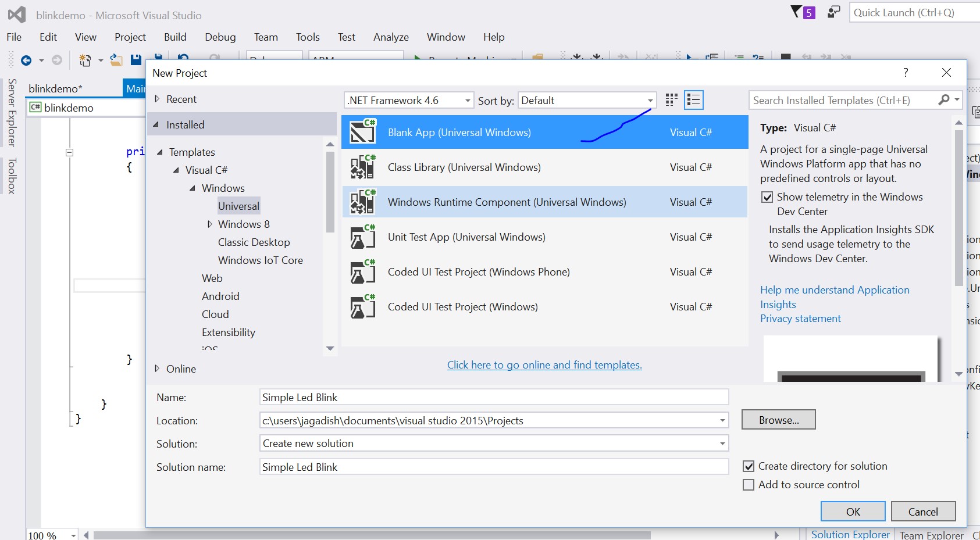This screenshot has height=540, width=980.
Task: Click the open file folder icon
Action: (116, 60)
